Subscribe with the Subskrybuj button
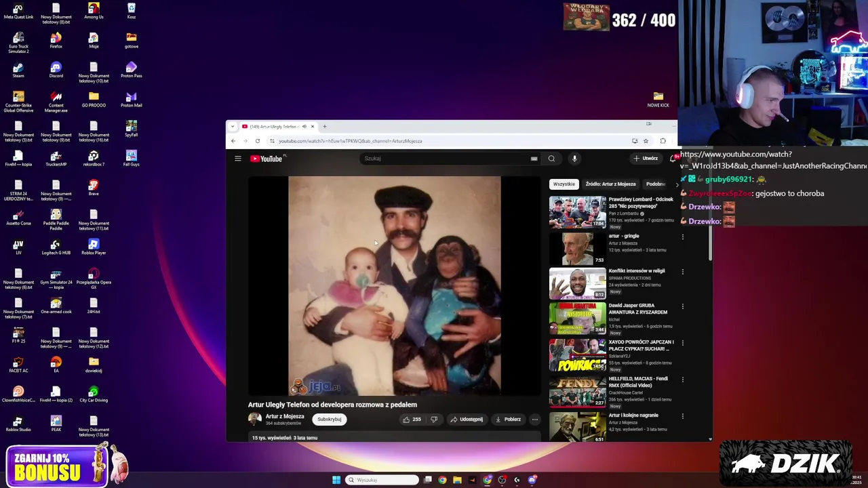 point(330,420)
